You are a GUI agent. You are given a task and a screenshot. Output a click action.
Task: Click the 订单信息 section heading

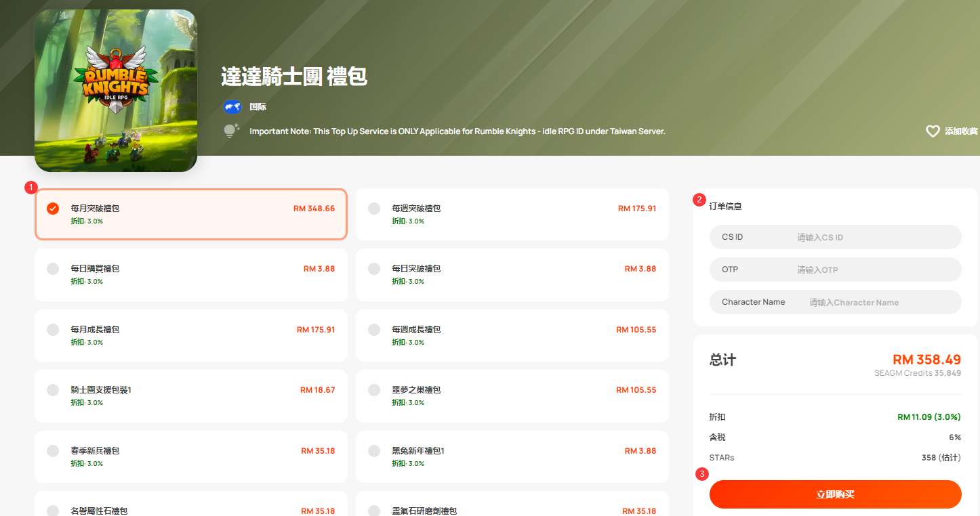pos(726,206)
